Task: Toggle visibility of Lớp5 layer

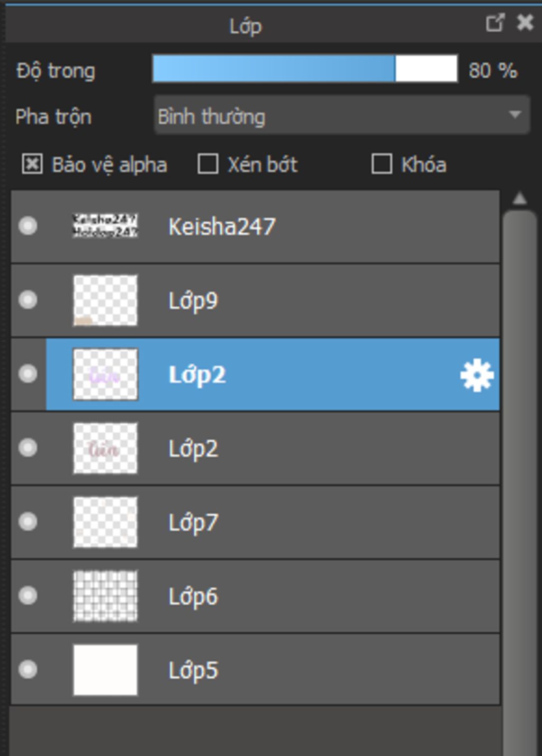Action: [x=28, y=669]
